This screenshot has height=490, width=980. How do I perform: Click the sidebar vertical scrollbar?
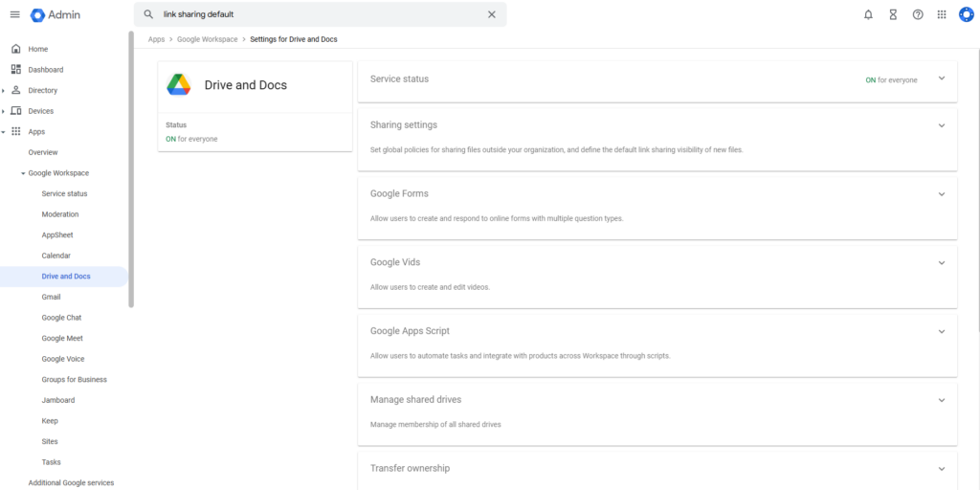coord(130,168)
